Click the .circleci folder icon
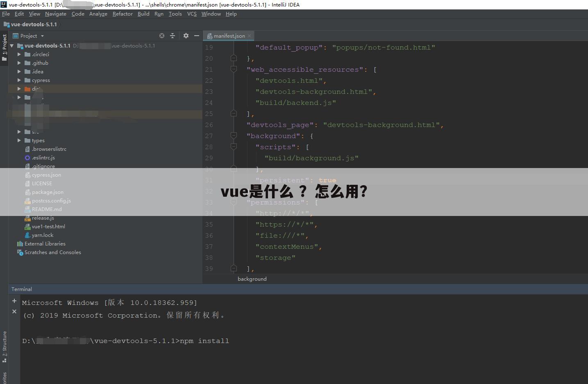This screenshot has width=588, height=384. coord(27,54)
